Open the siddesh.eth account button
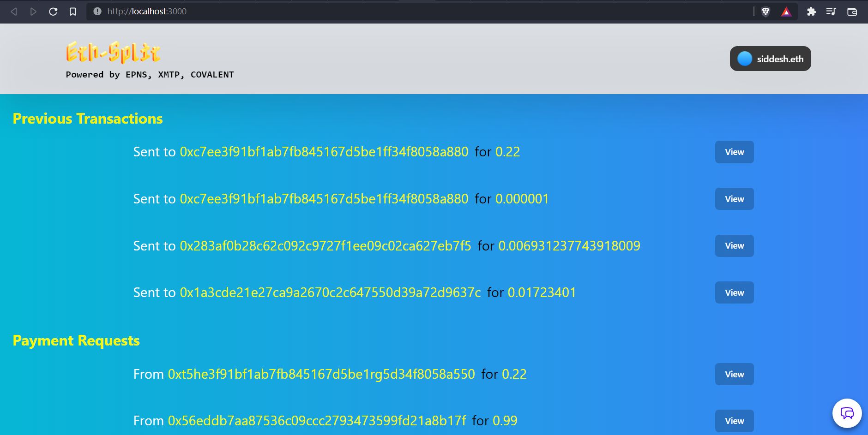Screen dimensions: 868x435 click(x=770, y=59)
